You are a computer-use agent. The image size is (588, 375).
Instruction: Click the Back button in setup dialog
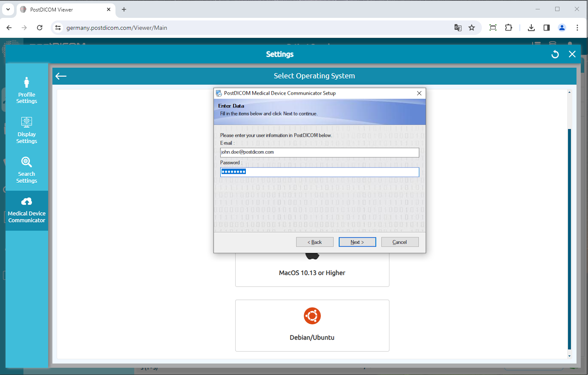point(314,242)
